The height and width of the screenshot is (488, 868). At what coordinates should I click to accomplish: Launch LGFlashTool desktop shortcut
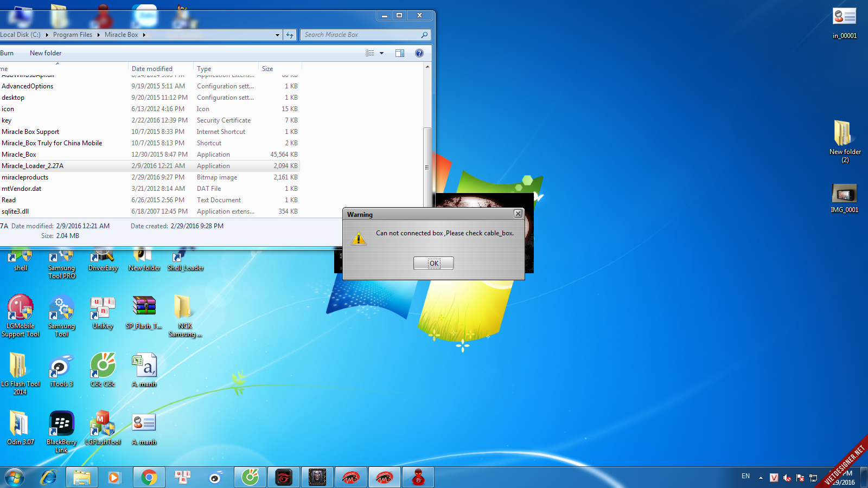click(x=103, y=428)
